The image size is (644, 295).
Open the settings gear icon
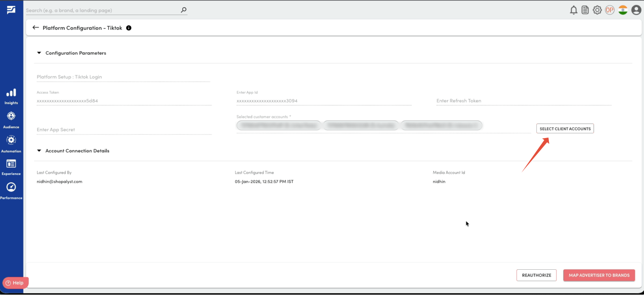pos(597,10)
